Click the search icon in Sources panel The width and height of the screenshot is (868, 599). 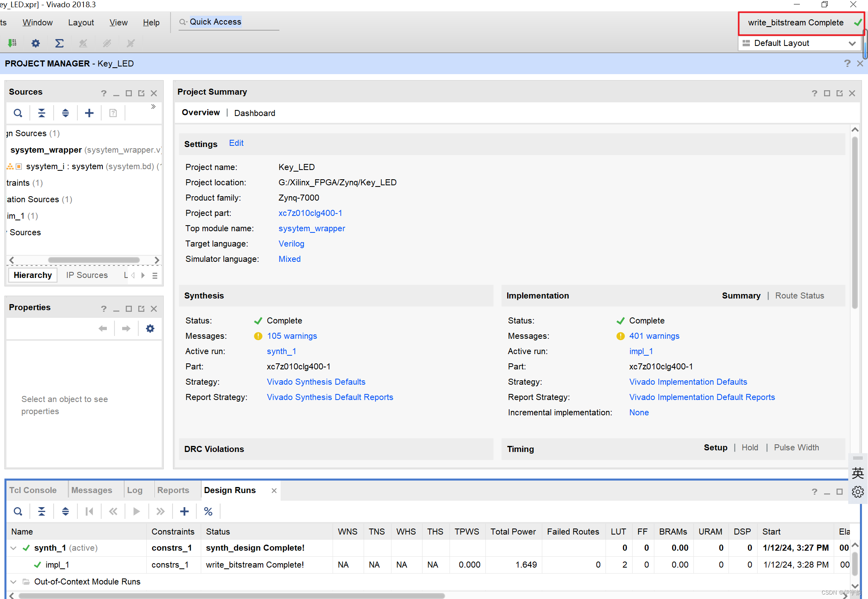point(18,113)
